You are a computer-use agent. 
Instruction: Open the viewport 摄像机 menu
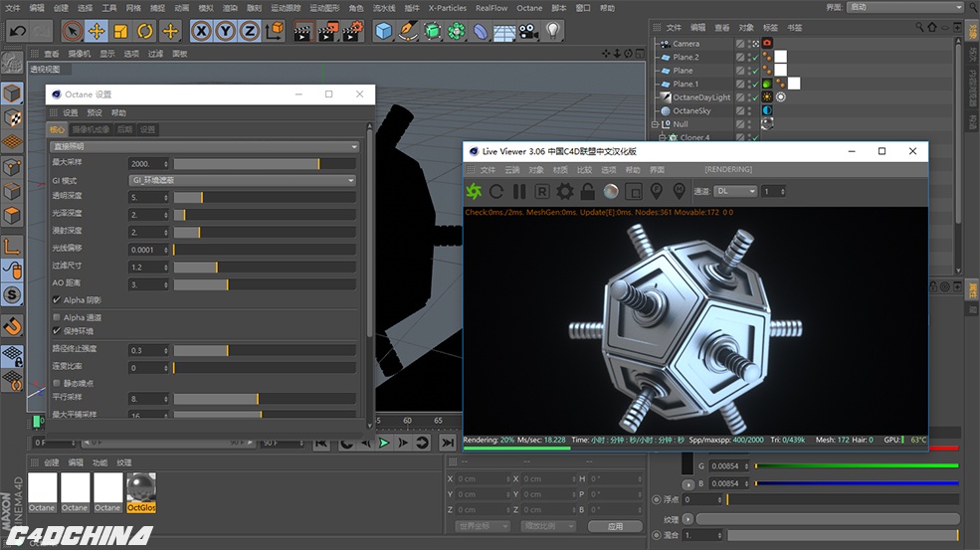(x=80, y=54)
